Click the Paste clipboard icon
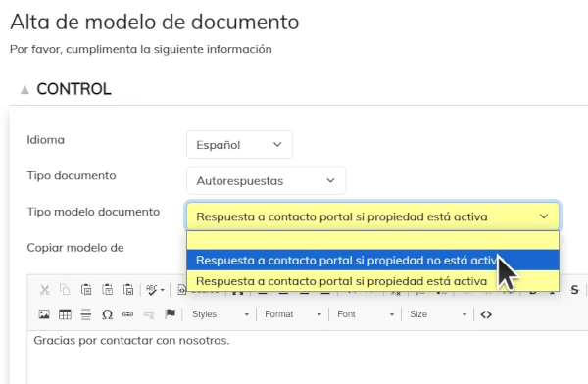 86,290
